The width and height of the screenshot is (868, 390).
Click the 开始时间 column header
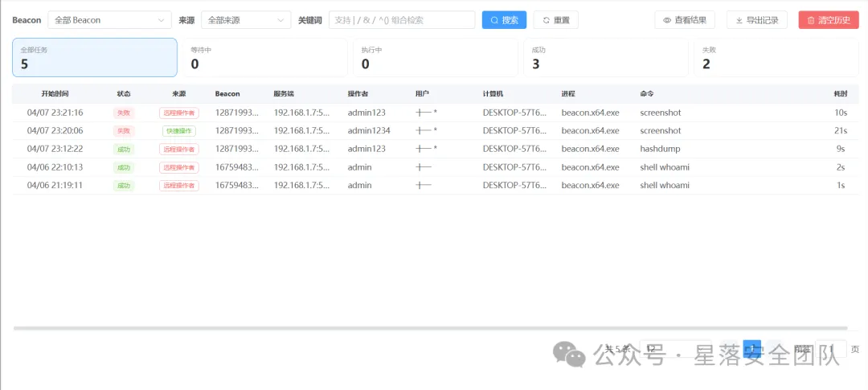55,93
